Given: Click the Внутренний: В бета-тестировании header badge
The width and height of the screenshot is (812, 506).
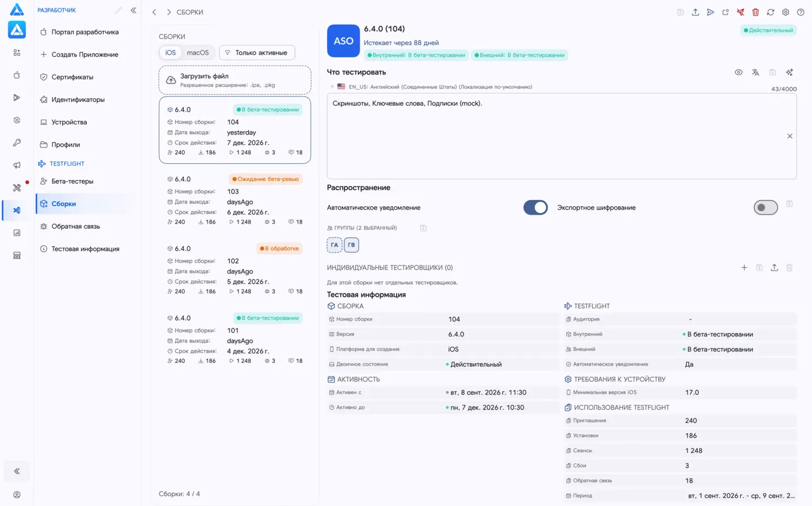Looking at the screenshot, I should click(x=416, y=55).
